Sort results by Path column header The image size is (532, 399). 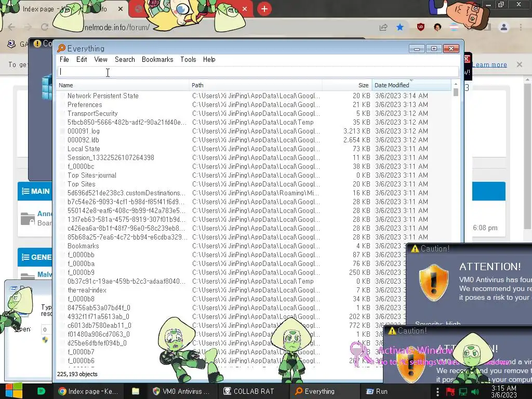tap(256, 85)
